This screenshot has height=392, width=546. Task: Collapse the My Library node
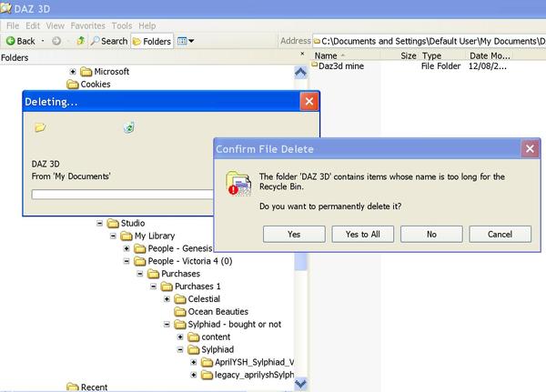click(113, 236)
